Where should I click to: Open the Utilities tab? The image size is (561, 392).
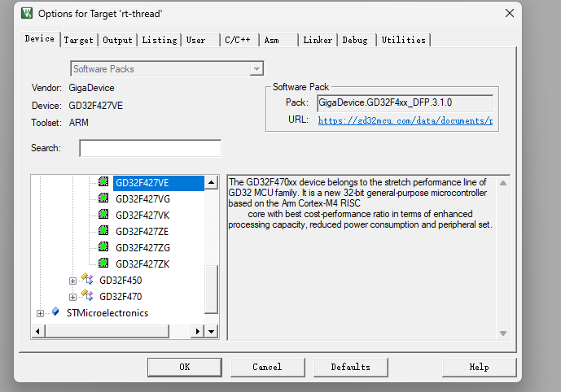403,40
